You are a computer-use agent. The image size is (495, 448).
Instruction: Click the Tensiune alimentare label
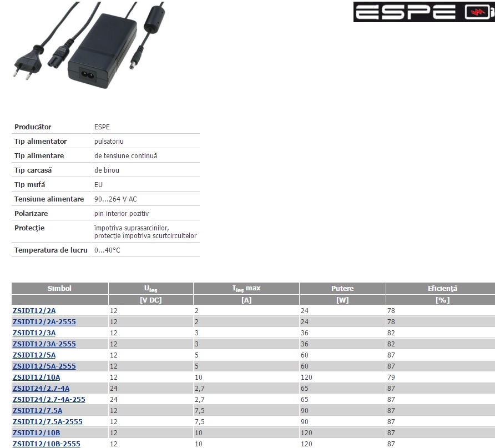[49, 199]
